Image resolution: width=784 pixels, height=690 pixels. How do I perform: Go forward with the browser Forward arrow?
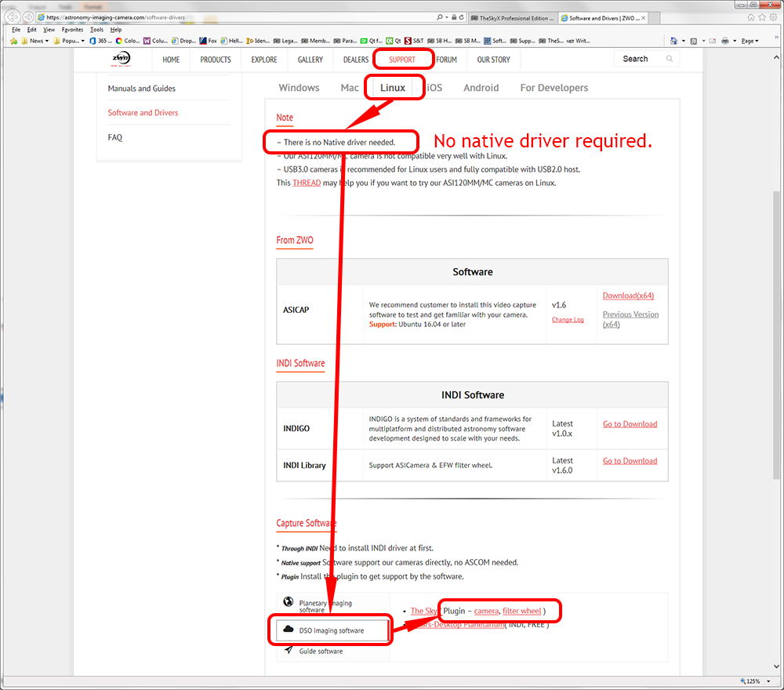[x=28, y=17]
